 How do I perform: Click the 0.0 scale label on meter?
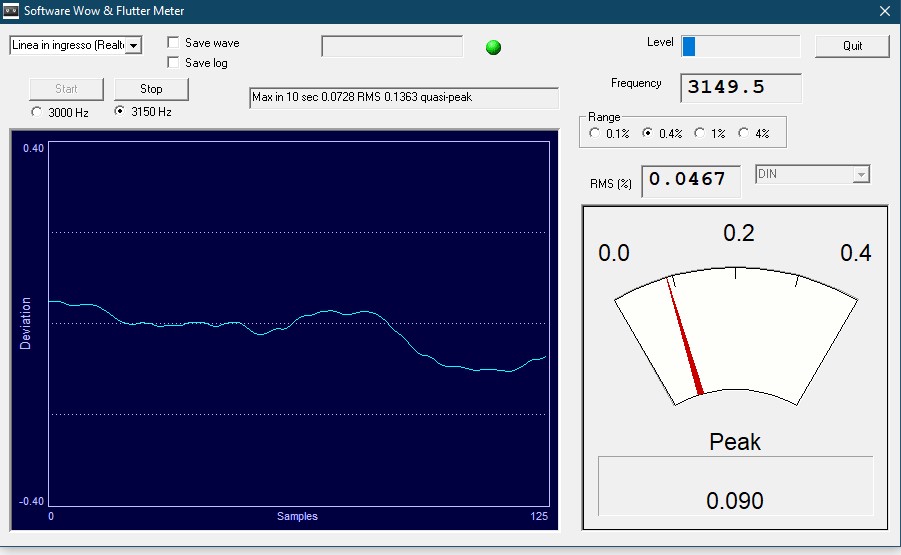[614, 253]
